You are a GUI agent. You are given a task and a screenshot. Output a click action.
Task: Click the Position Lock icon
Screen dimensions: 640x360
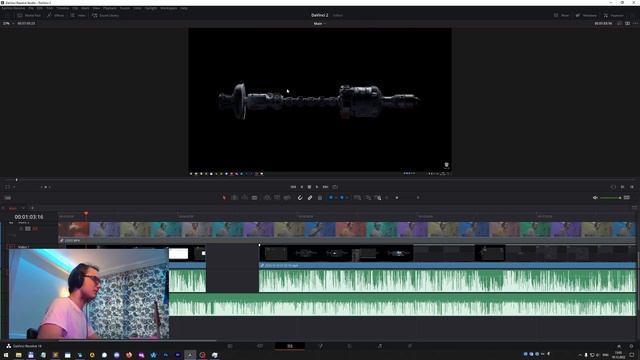(320, 198)
